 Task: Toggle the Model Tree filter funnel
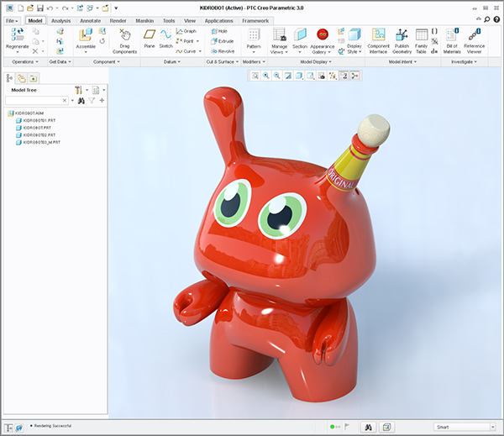(x=92, y=101)
